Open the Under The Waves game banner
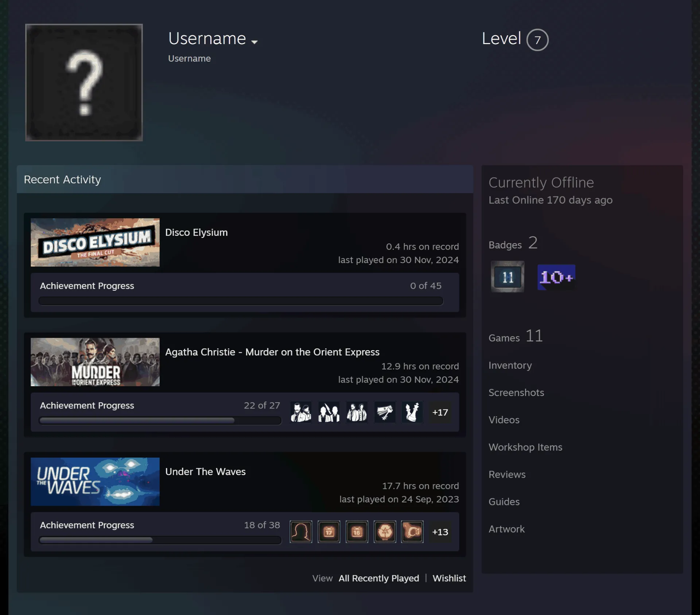Screen dimensions: 700x615 (x=95, y=481)
